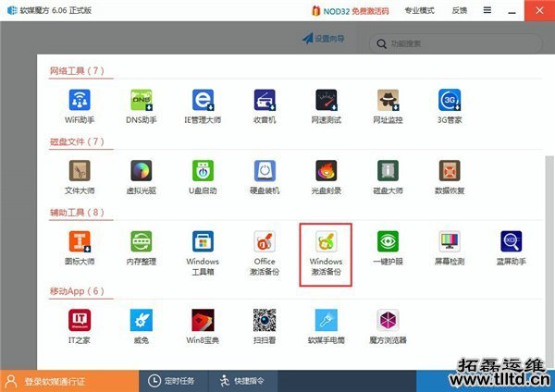The height and width of the screenshot is (392, 555).
Task: Open 快捷指令 shortcuts
Action: point(243,381)
